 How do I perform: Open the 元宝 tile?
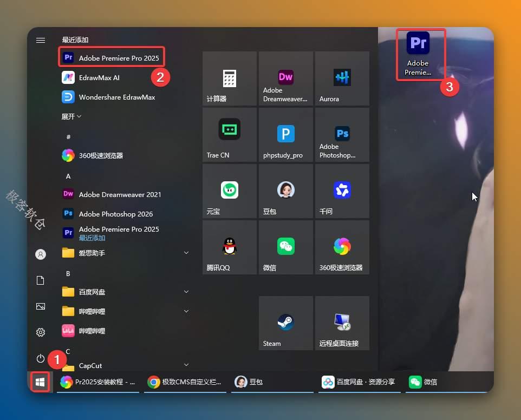(x=230, y=191)
